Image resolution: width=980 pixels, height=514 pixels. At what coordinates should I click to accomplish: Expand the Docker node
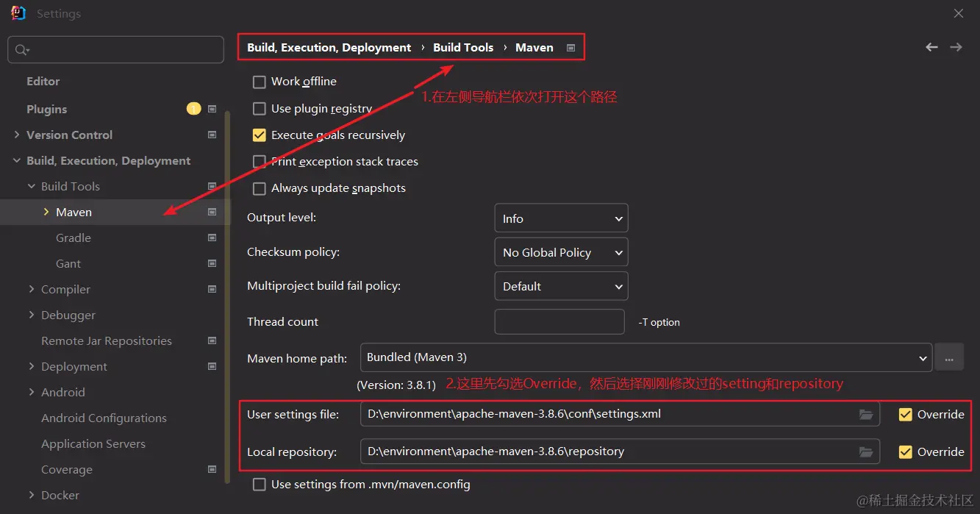point(32,495)
